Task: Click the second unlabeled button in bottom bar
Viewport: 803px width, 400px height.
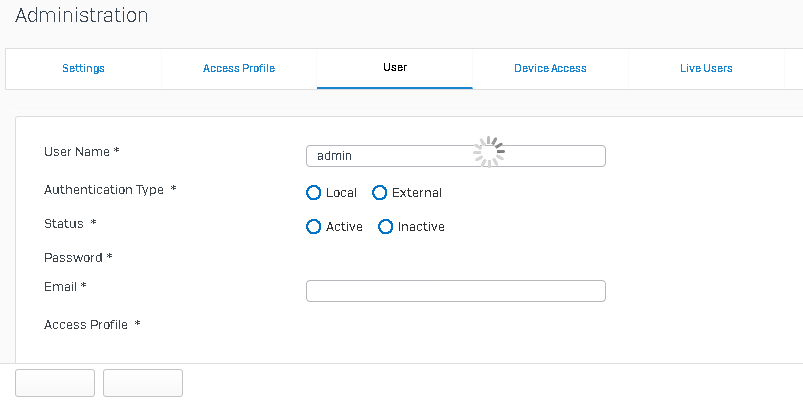Action: click(143, 383)
